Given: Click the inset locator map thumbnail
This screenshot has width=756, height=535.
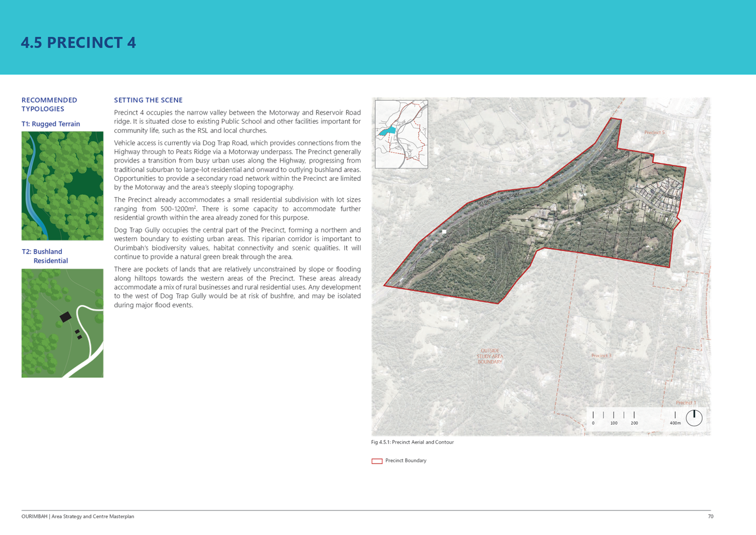Looking at the screenshot, I should coord(401,134).
